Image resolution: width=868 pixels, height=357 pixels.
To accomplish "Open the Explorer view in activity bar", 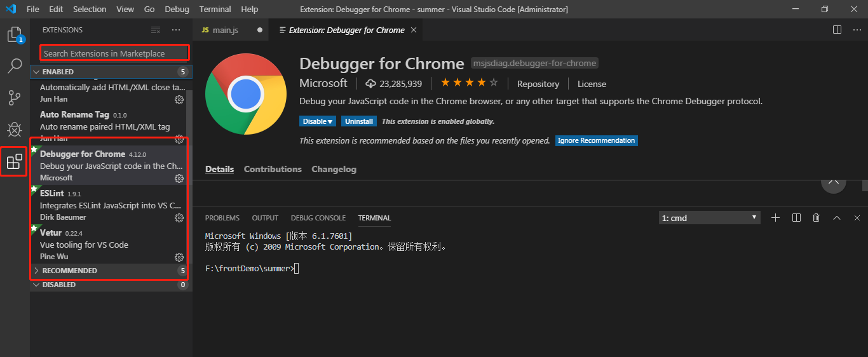I will coord(15,34).
